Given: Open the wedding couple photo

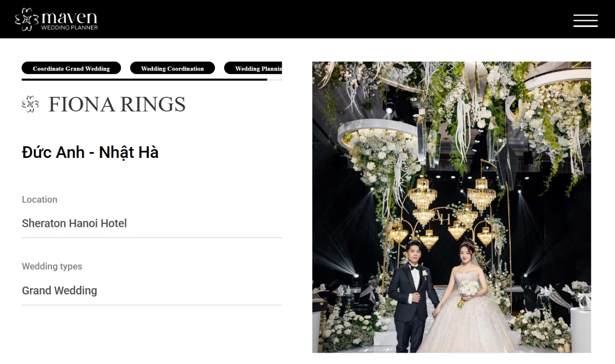Looking at the screenshot, I should (x=451, y=207).
